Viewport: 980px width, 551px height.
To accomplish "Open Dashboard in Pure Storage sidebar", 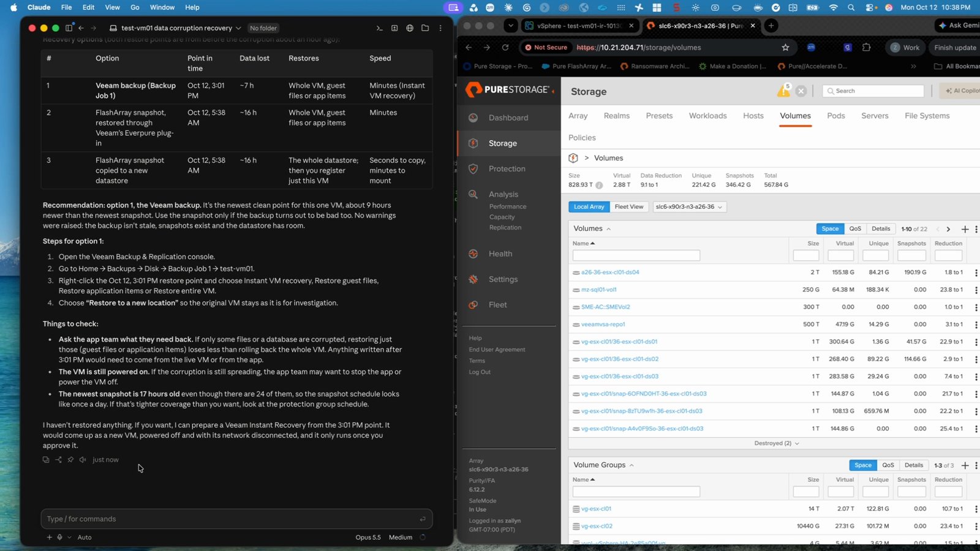I will pyautogui.click(x=508, y=118).
